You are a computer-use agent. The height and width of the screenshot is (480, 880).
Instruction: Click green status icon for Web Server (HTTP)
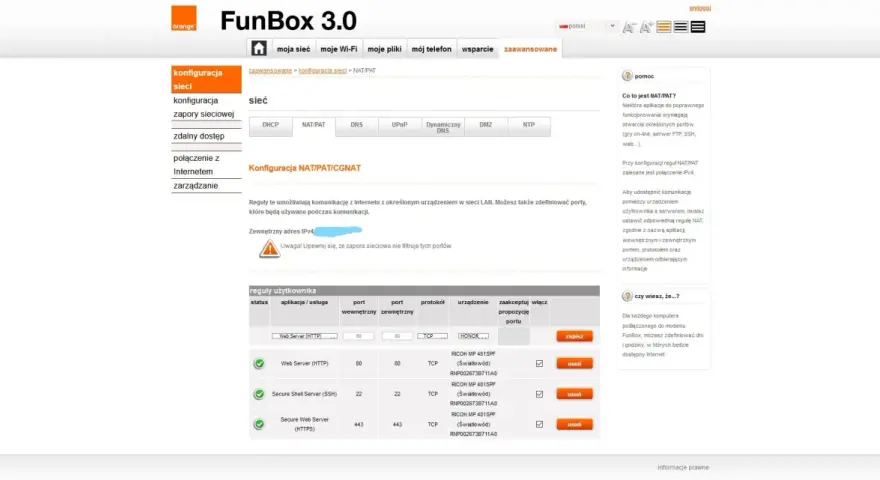coord(259,363)
